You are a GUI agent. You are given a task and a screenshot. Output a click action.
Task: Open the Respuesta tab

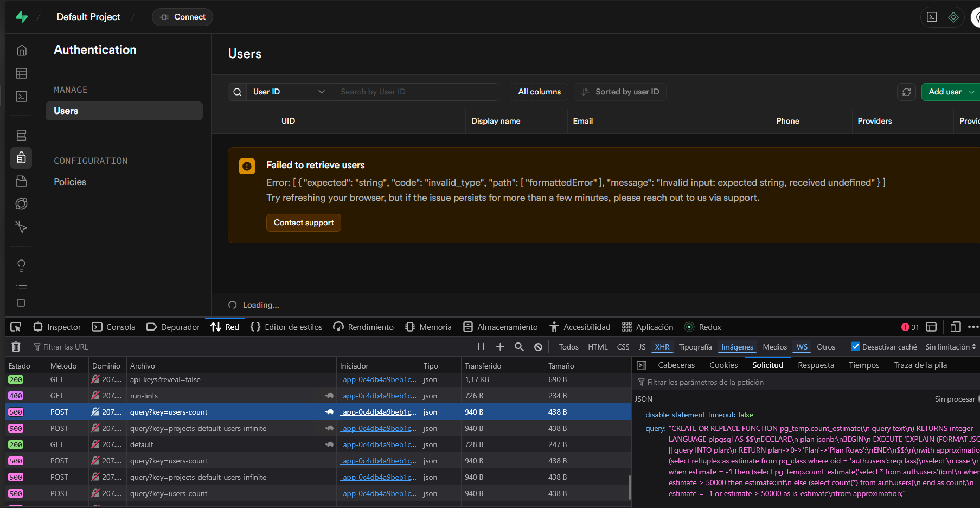click(x=816, y=365)
